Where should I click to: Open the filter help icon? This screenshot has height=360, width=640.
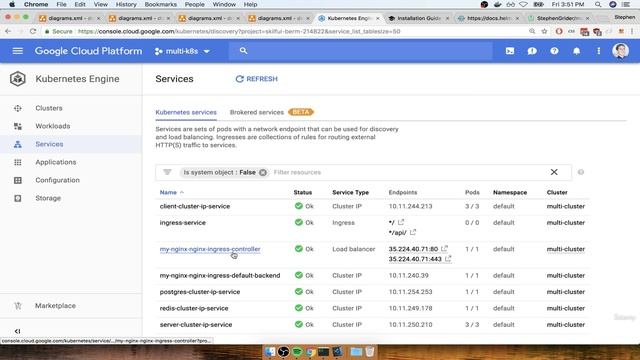click(x=581, y=172)
